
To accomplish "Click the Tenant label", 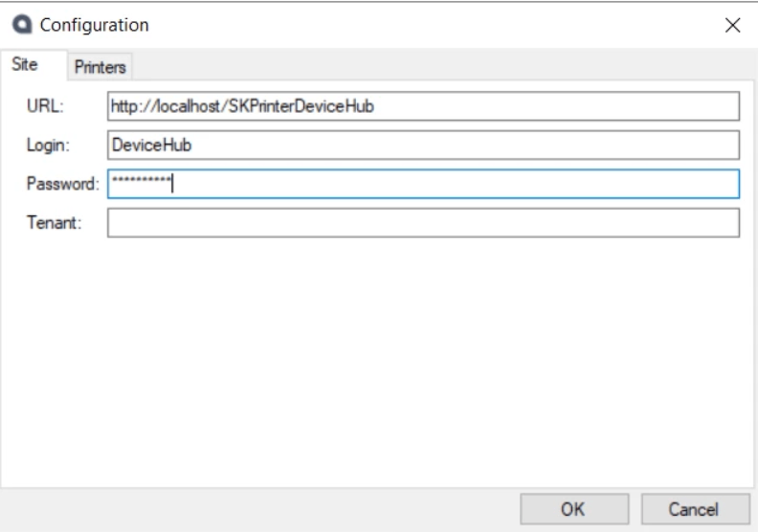I will pyautogui.click(x=55, y=223).
